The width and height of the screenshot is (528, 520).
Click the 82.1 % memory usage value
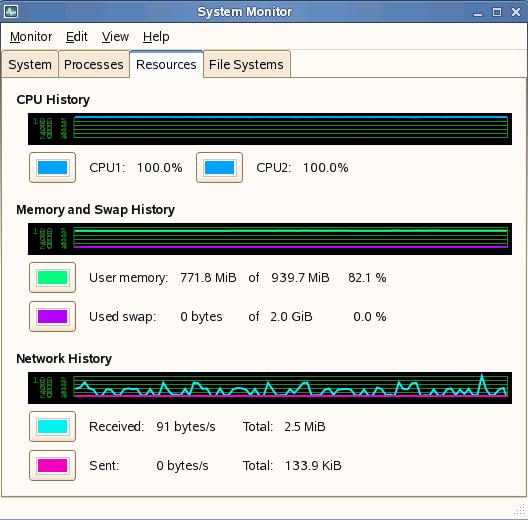367,278
